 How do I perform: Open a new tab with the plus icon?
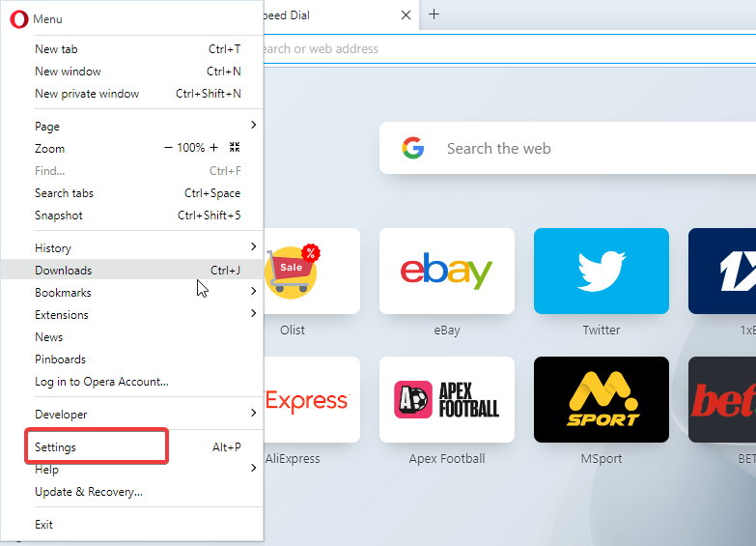click(434, 14)
